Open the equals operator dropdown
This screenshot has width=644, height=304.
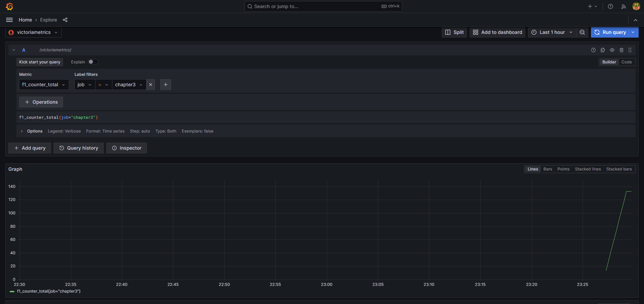pyautogui.click(x=104, y=85)
